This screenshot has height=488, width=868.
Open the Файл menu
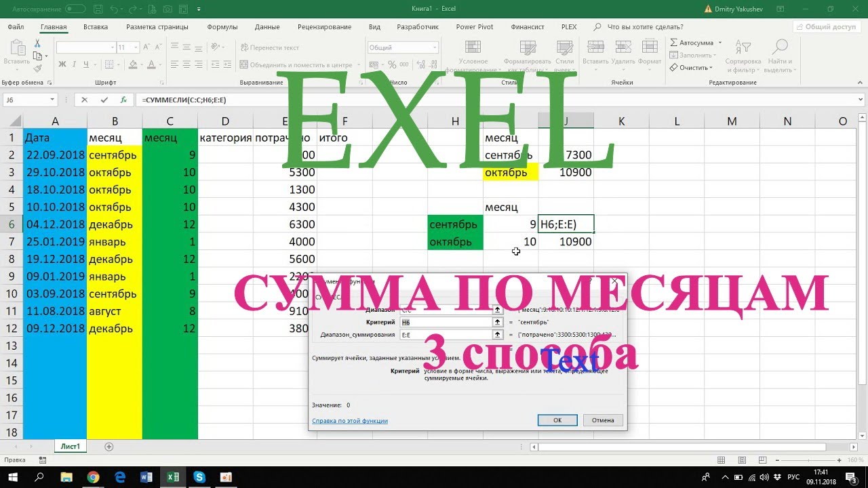click(16, 27)
